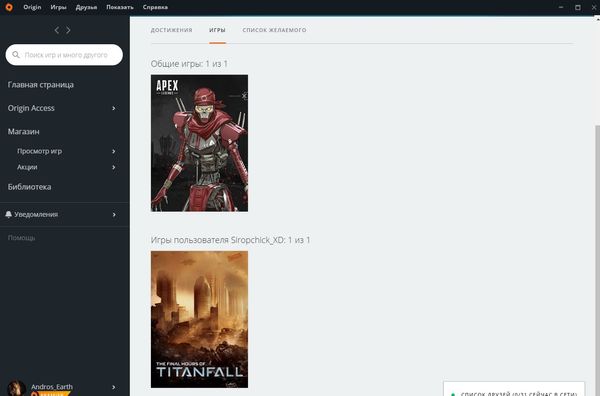Open the Игры menu in menu bar
The width and height of the screenshot is (600, 396).
pos(59,7)
